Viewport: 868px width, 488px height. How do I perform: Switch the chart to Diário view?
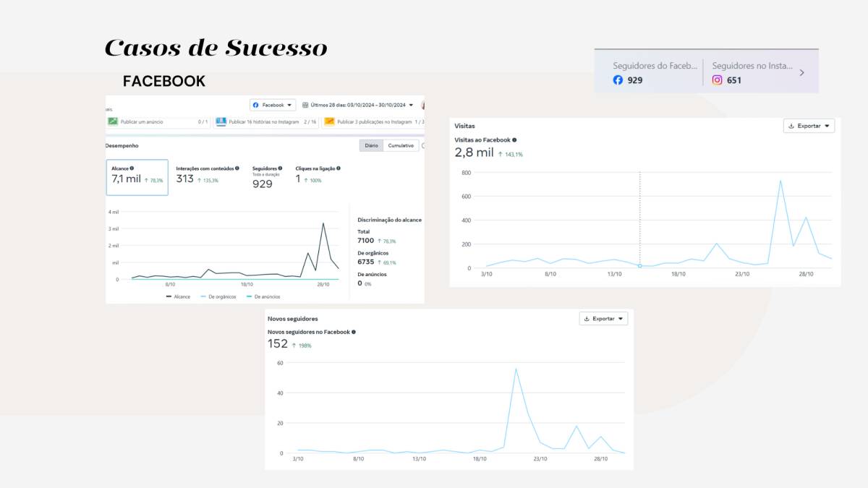click(x=371, y=145)
